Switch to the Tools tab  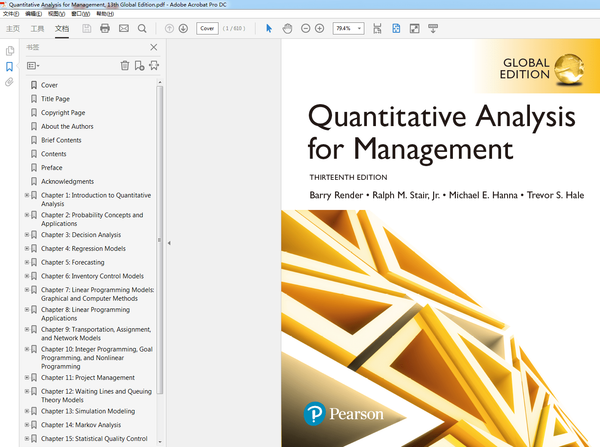[37, 29]
